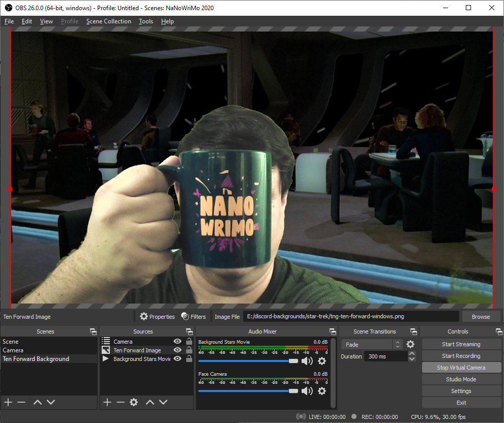Mute the Background Stars Movie audio

click(307, 361)
